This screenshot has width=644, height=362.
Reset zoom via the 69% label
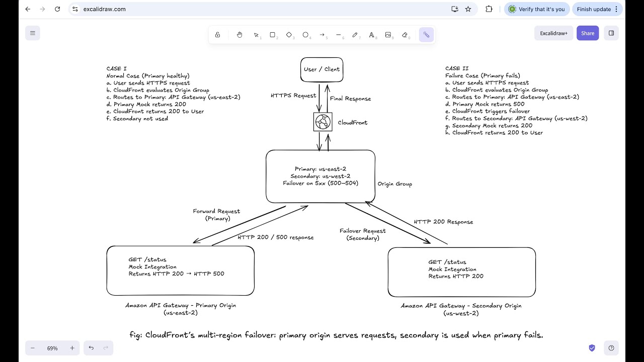(x=52, y=348)
